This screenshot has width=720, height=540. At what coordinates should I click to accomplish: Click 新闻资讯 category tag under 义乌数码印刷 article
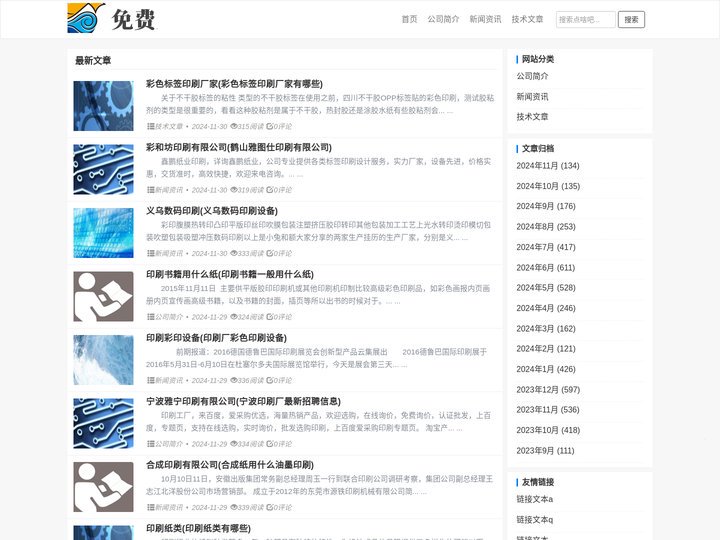(169, 253)
